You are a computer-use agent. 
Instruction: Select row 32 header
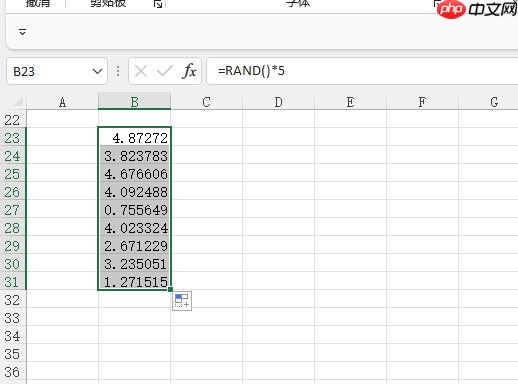pyautogui.click(x=13, y=300)
